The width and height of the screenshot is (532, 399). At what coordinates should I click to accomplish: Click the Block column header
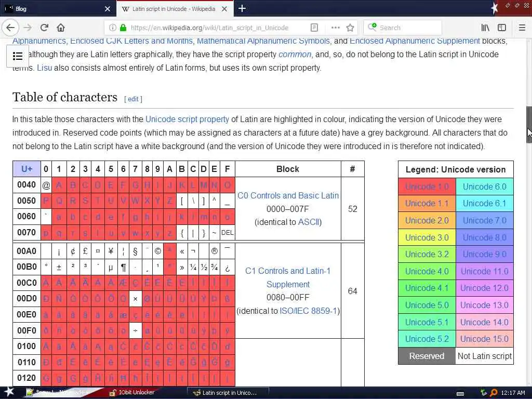[288, 169]
